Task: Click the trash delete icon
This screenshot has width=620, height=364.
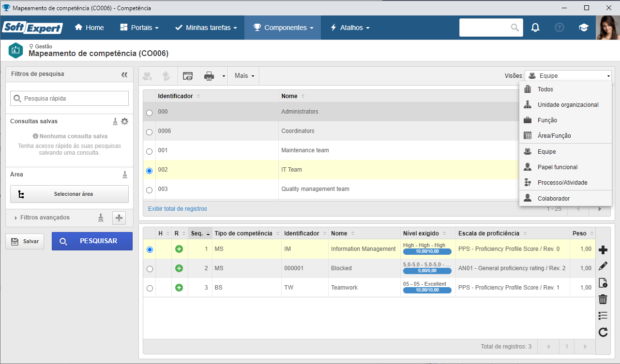Action: coord(603,299)
